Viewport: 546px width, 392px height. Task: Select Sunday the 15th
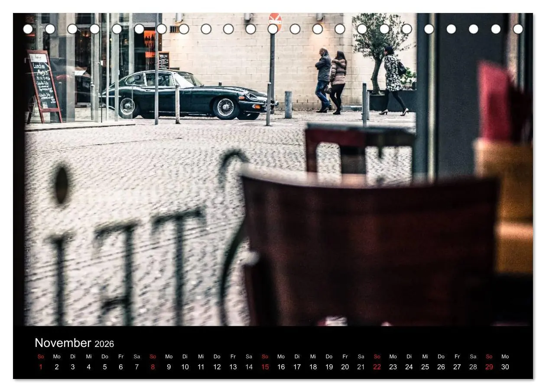[x=265, y=367]
